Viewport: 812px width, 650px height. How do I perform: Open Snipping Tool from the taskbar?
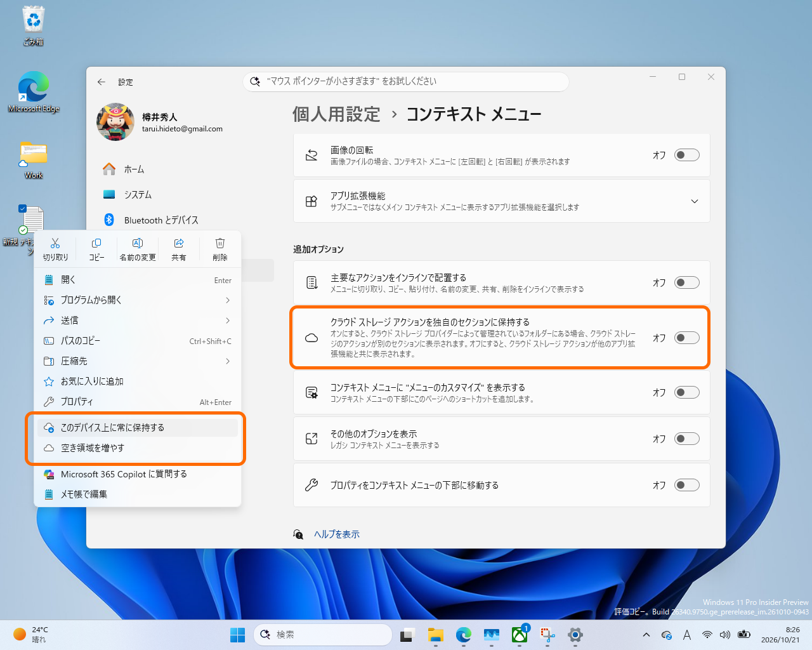click(x=547, y=635)
